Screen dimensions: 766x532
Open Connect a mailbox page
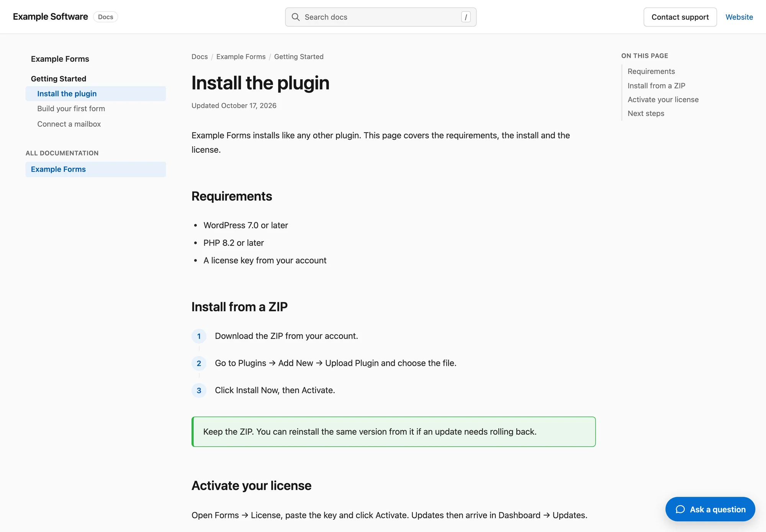pyautogui.click(x=69, y=124)
